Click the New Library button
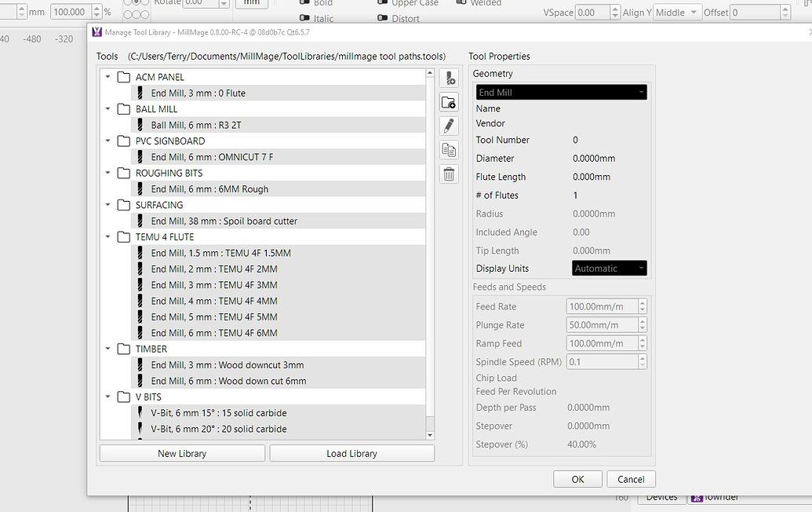 pos(181,453)
